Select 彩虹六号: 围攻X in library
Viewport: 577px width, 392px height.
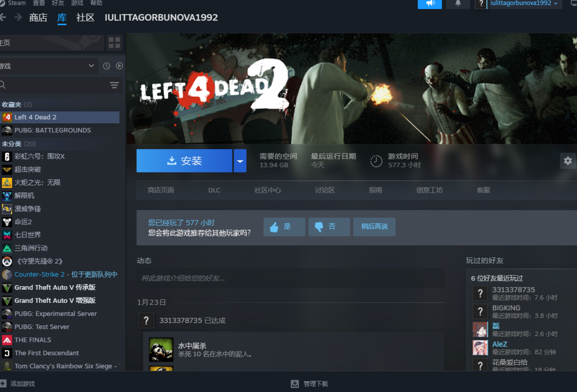click(x=60, y=156)
